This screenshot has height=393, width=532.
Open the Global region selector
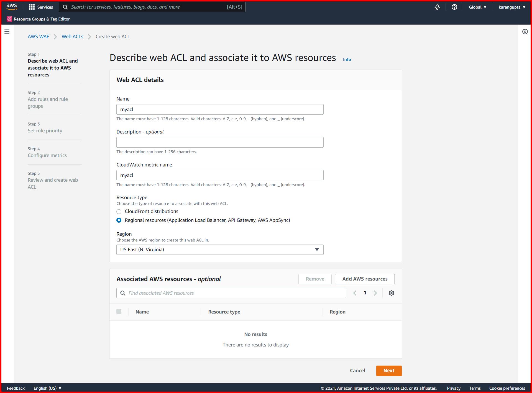pyautogui.click(x=477, y=7)
